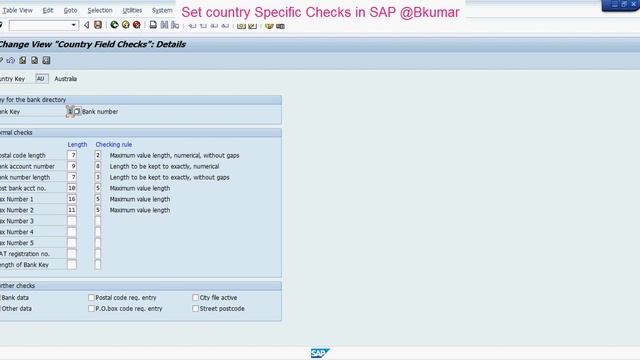This screenshot has width=640, height=360.
Task: Open the Edit menu
Action: pos(48,10)
